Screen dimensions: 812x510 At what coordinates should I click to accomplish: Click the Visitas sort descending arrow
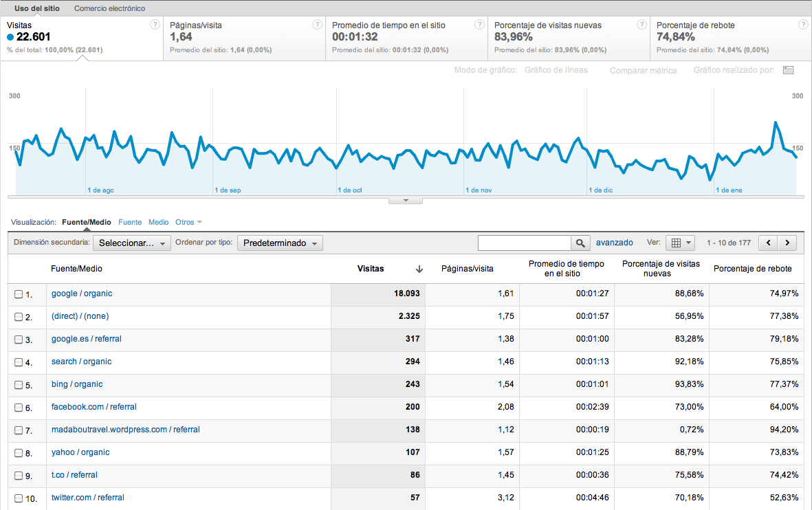point(419,269)
